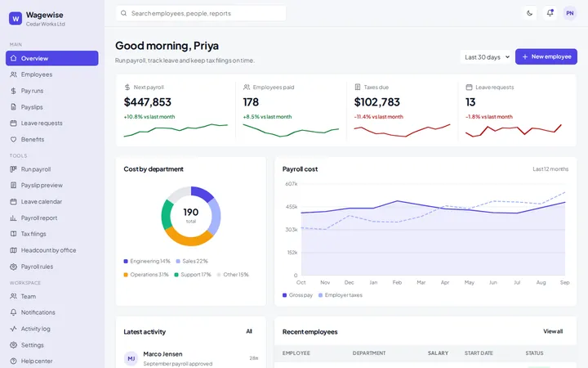Click the Sales 22% legend entry

click(x=192, y=261)
